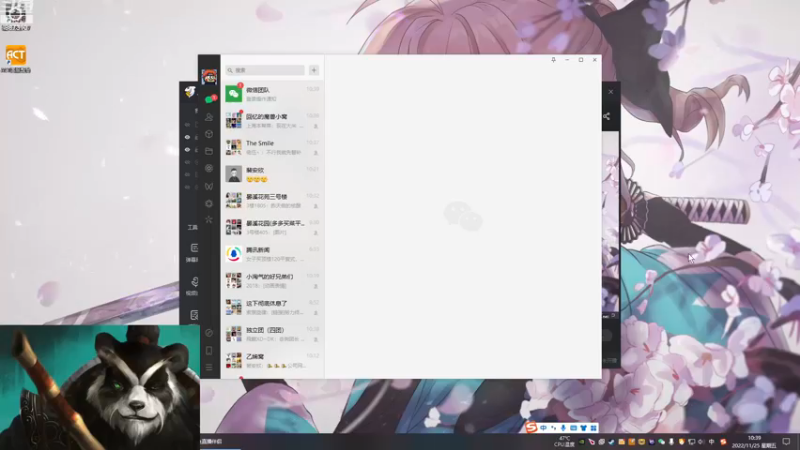Screen dimensions: 800x450
Task: Open the NVIDIA tray icon in taskbar
Action: coord(581,442)
